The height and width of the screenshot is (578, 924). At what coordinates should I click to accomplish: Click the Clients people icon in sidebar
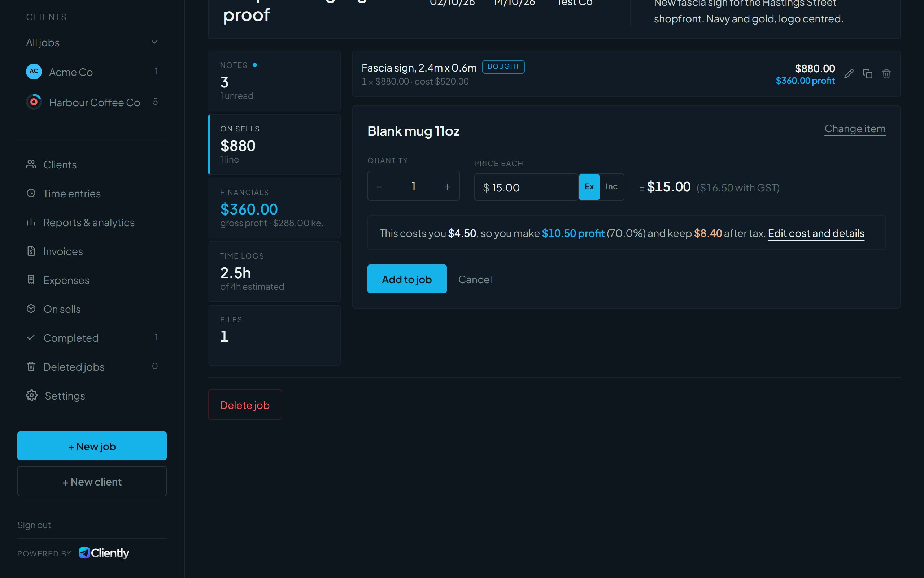[x=31, y=164]
